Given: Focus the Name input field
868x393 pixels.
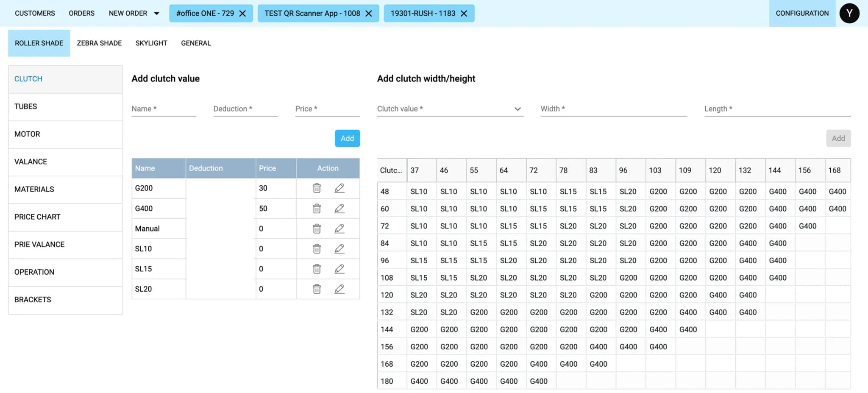Looking at the screenshot, I should tap(164, 109).
